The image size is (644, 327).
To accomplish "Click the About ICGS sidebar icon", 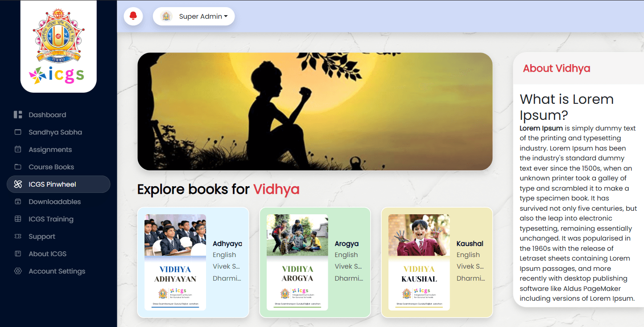I will [18, 254].
